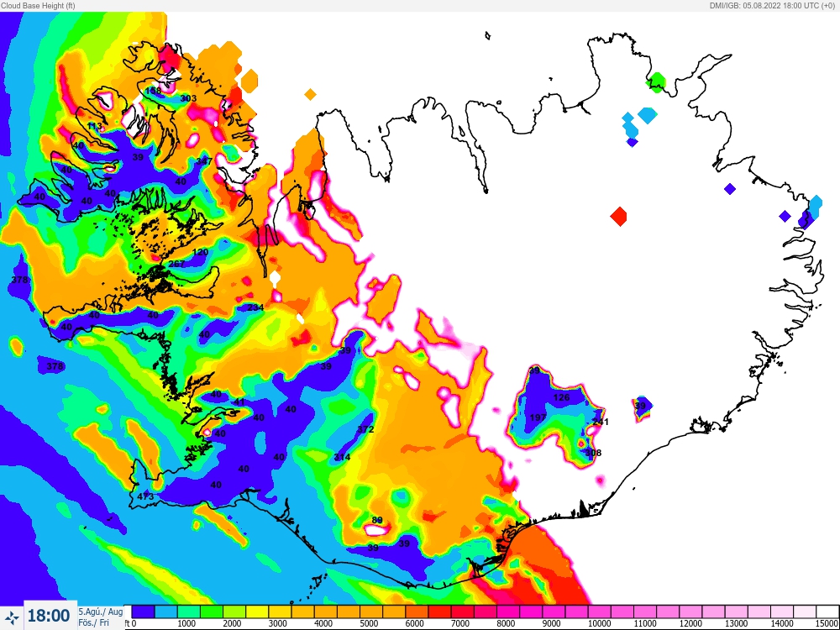This screenshot has height=630, width=840.
Task: Click the '1000' legend label
Action: pos(186,623)
